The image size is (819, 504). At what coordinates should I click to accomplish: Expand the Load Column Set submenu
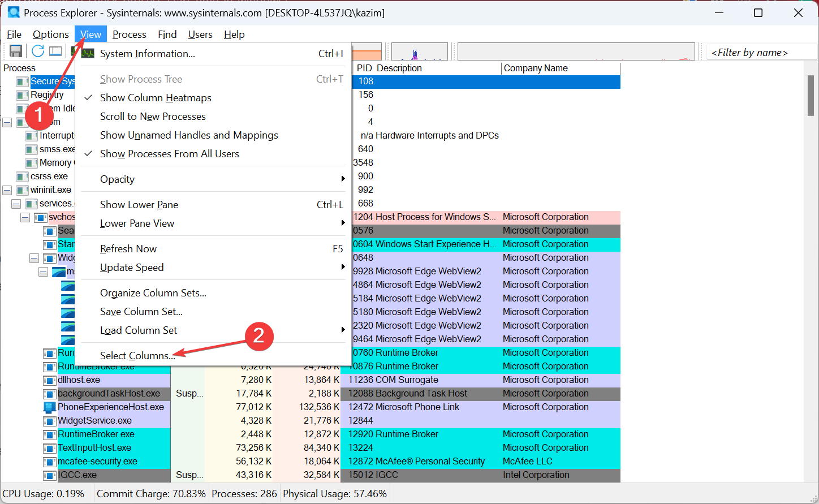[x=213, y=330]
